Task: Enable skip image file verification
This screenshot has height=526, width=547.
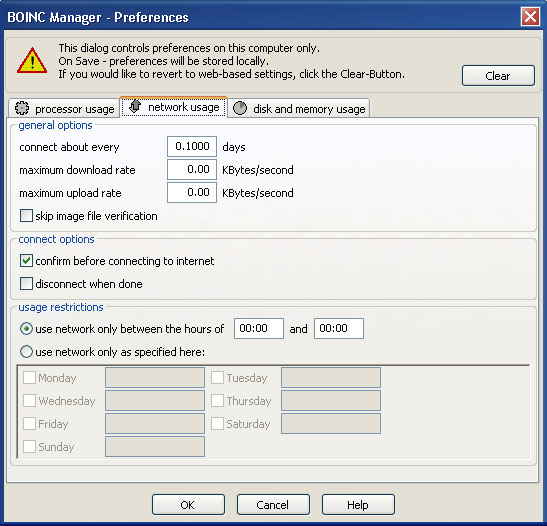Action: (x=27, y=216)
